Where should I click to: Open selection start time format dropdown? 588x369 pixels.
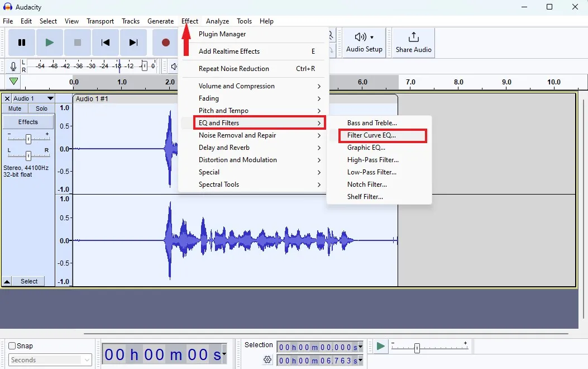tap(360, 347)
